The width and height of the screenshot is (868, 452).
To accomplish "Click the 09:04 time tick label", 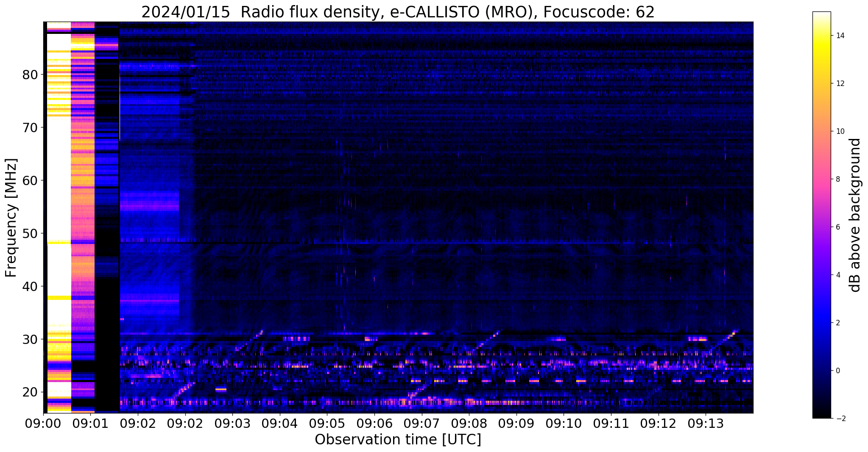I will pos(280,424).
